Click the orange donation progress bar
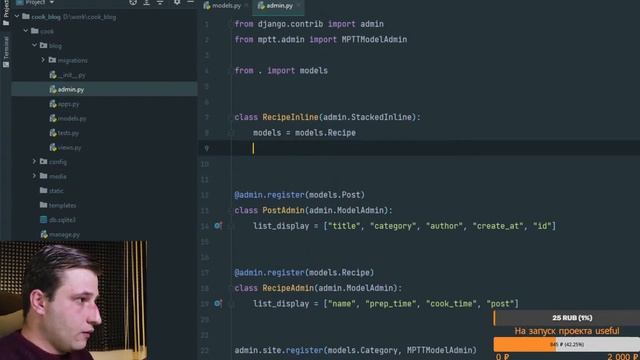The height and width of the screenshot is (360, 640). tap(567, 344)
